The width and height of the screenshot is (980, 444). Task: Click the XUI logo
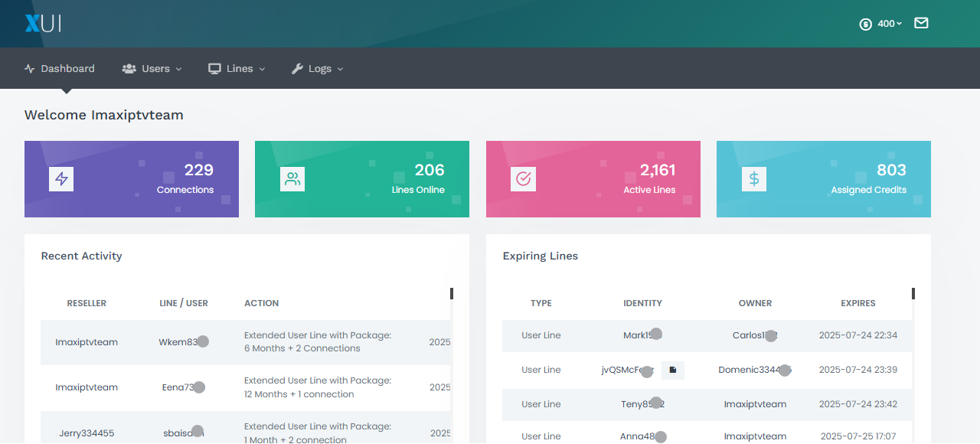coord(43,24)
